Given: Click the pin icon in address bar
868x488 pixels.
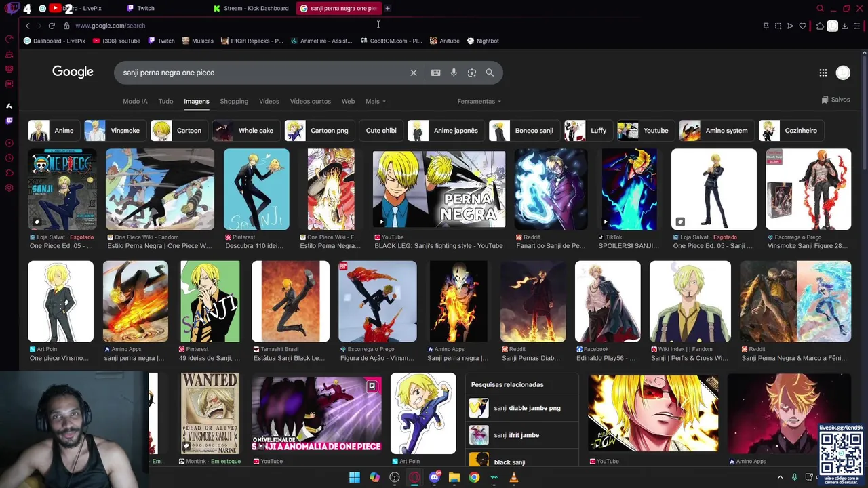Looking at the screenshot, I should [x=766, y=26].
